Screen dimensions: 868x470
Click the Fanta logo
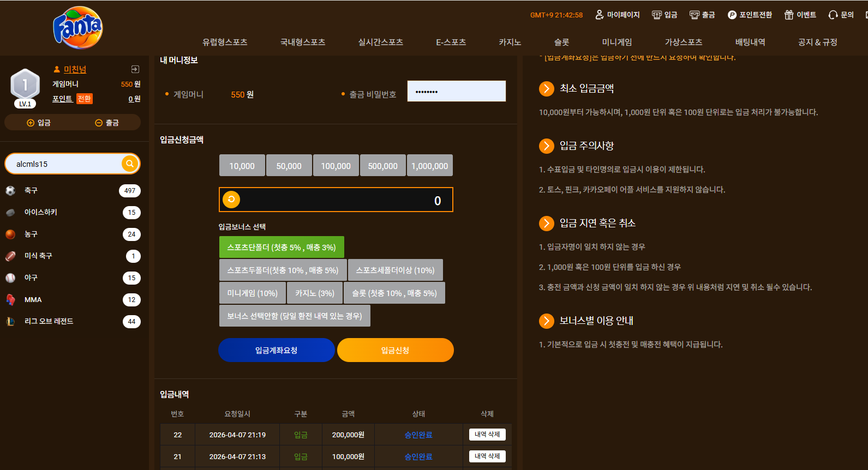(x=77, y=28)
